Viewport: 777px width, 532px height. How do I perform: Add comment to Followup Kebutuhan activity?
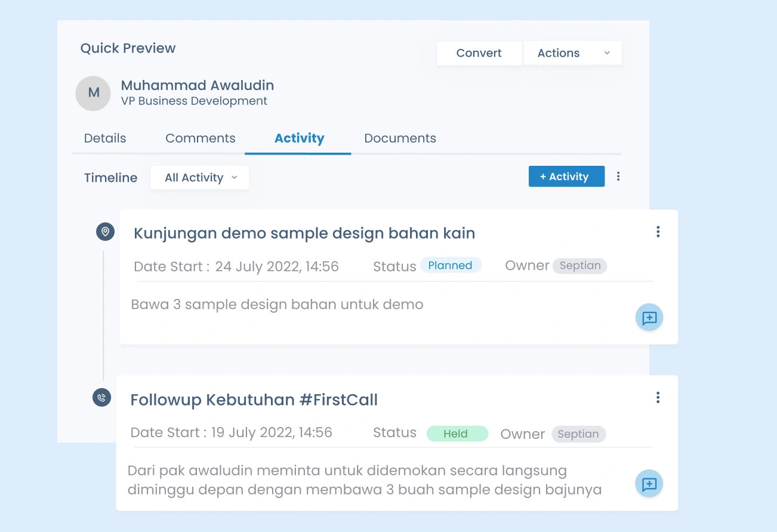(649, 484)
